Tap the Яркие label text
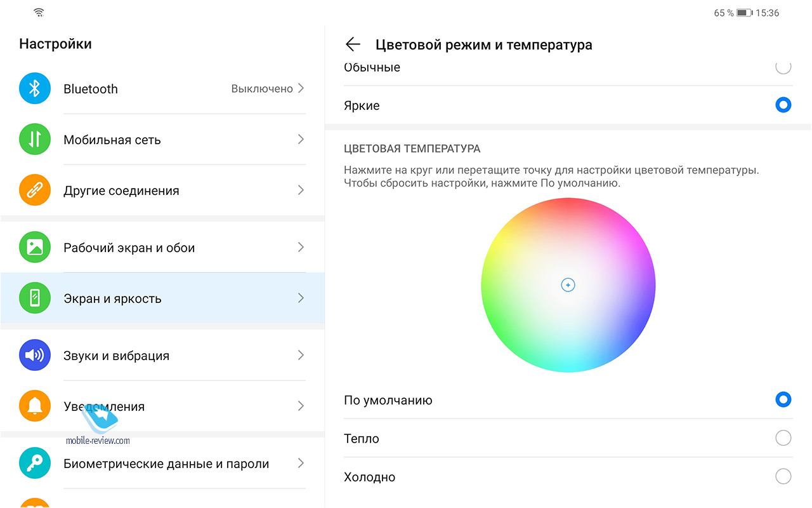The height and width of the screenshot is (508, 812). click(x=362, y=106)
